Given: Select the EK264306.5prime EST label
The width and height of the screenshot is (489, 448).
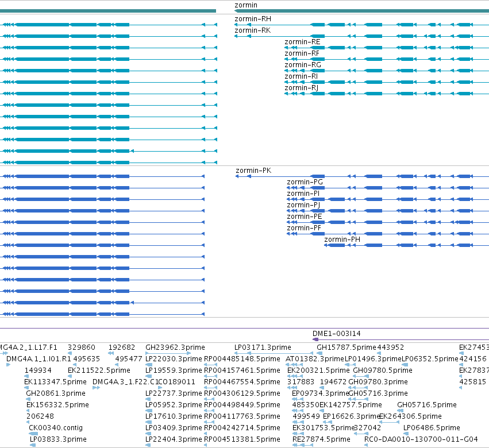Looking at the screenshot, I should click(410, 417).
